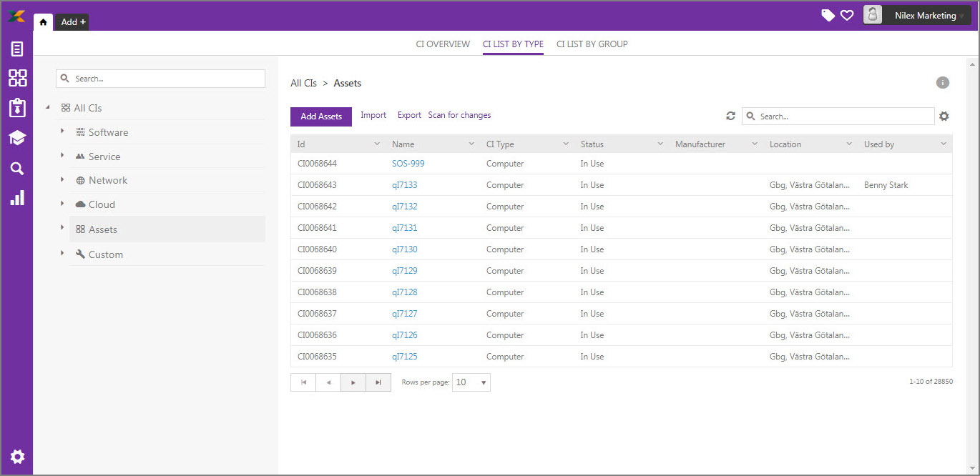Go to the previous page
The image size is (980, 476).
click(x=328, y=382)
